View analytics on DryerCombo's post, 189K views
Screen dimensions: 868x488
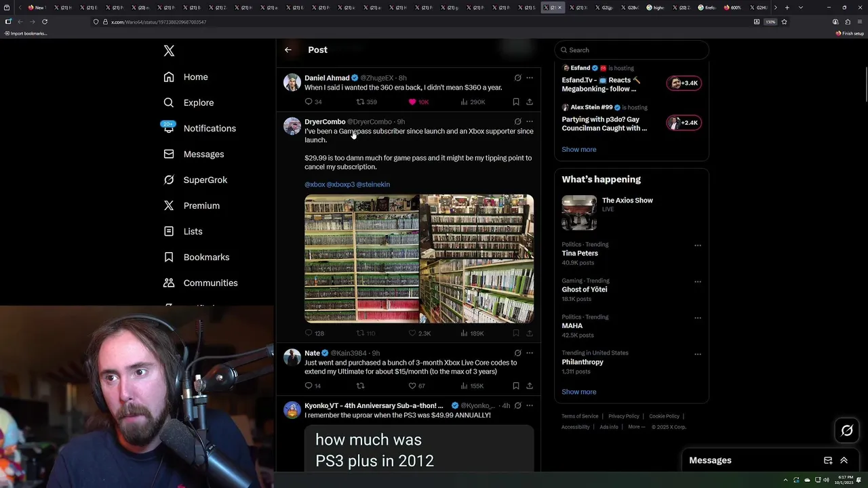tap(472, 333)
